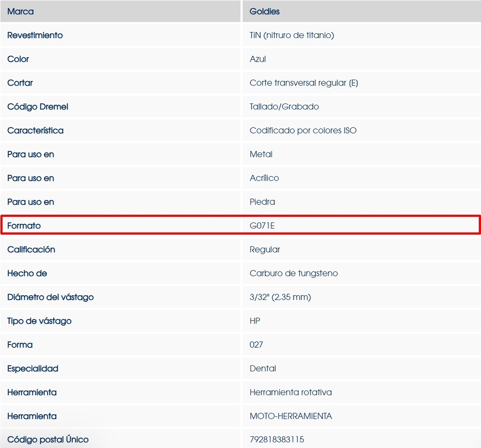Click the MOTO-HERRAMIENTA value
This screenshot has height=448, width=481.
pyautogui.click(x=291, y=416)
